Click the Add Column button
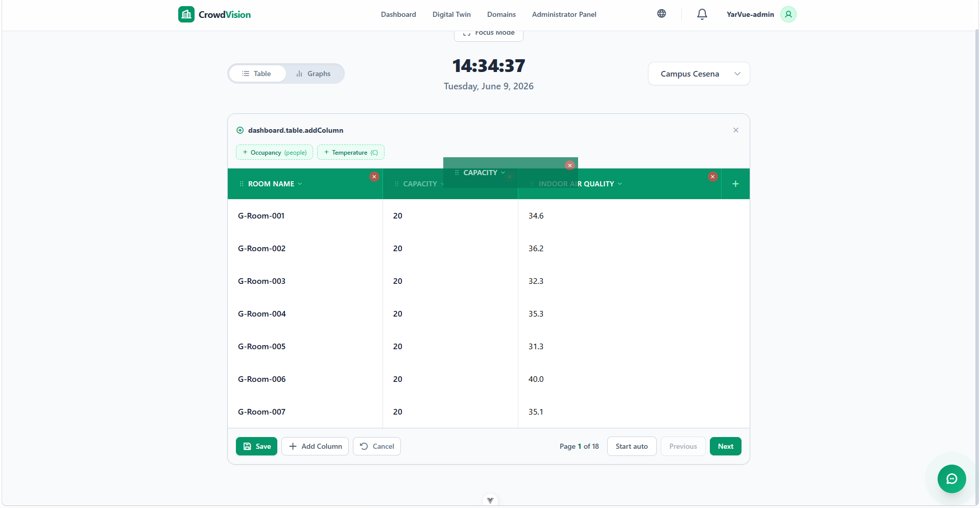 coord(315,446)
